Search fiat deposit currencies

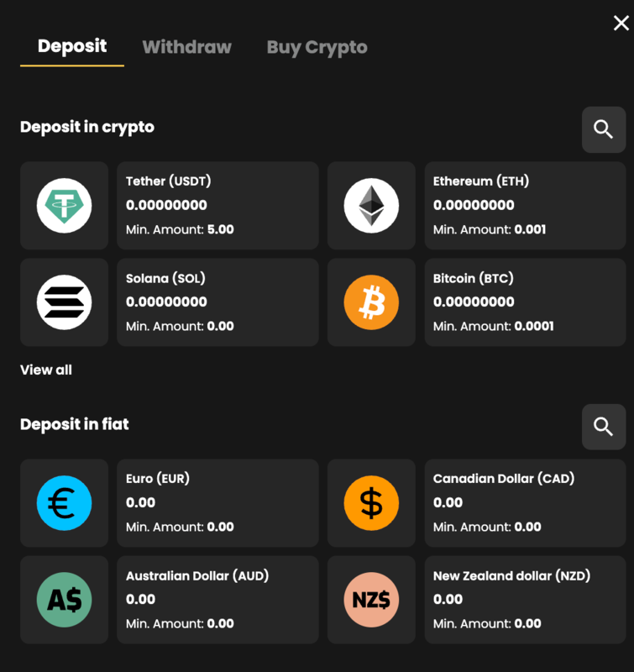pos(603,427)
